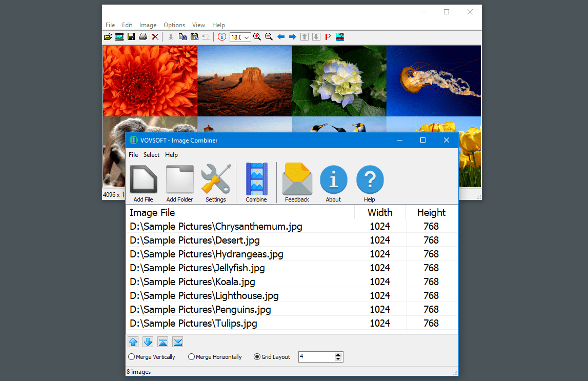Screen dimensions: 588x381
Task: Open an image using the Add File icon
Action: click(144, 179)
